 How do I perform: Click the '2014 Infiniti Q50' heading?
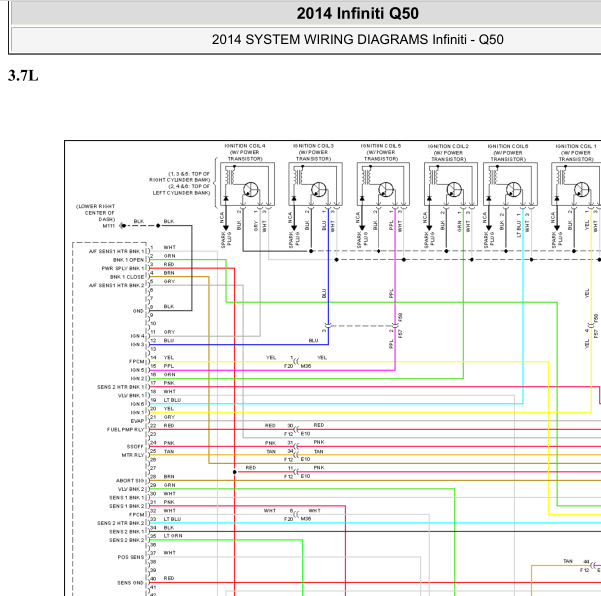[x=357, y=13]
